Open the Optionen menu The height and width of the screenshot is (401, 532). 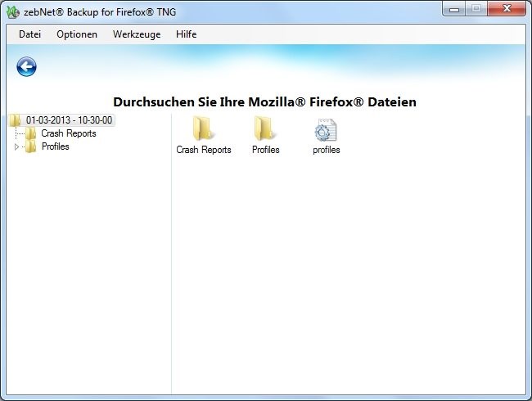[x=77, y=34]
